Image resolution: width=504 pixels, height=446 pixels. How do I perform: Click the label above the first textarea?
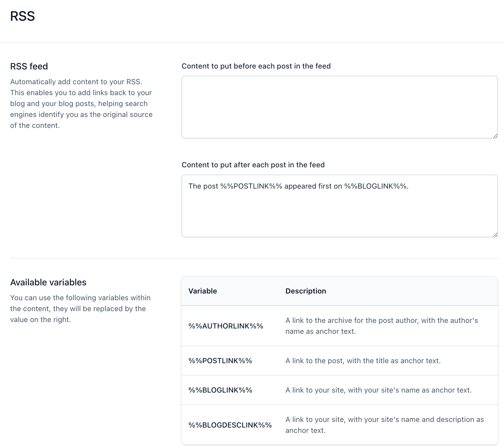point(256,66)
